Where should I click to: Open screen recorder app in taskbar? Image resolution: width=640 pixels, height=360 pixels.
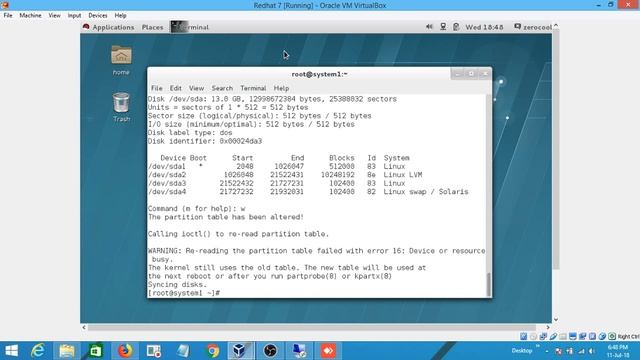(x=154, y=351)
